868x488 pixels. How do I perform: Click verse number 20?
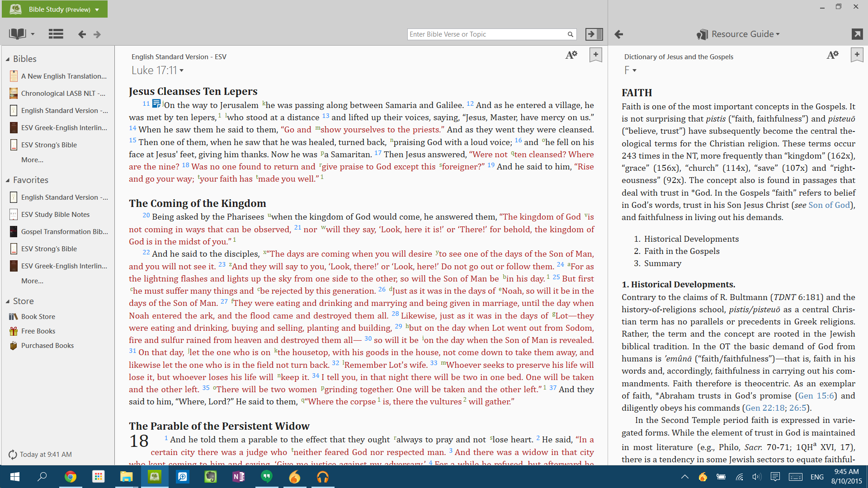click(x=146, y=216)
